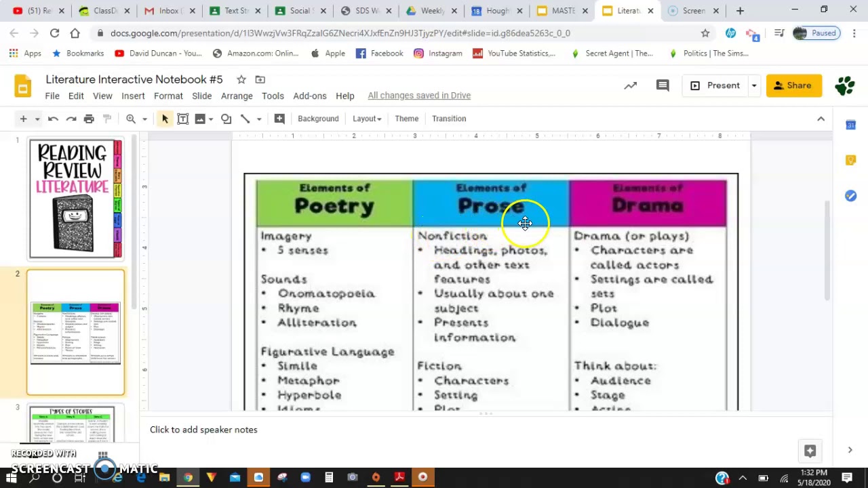Redo the last action

(71, 119)
